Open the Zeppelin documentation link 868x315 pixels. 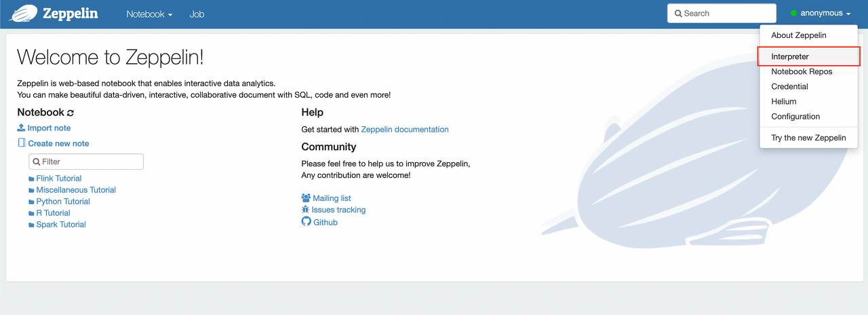tap(405, 129)
